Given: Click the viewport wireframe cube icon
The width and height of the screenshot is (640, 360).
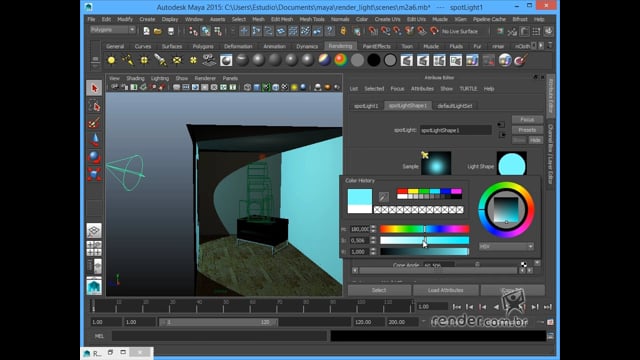Looking at the screenshot, I should (247, 87).
